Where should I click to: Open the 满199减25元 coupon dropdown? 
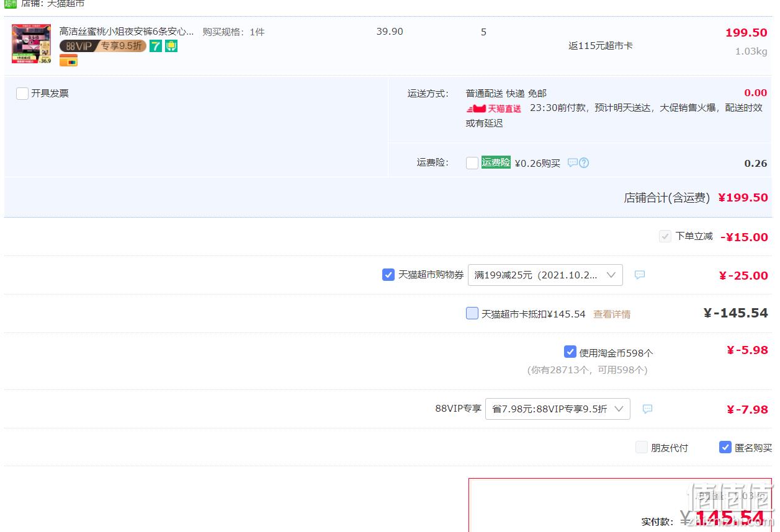pyautogui.click(x=545, y=275)
